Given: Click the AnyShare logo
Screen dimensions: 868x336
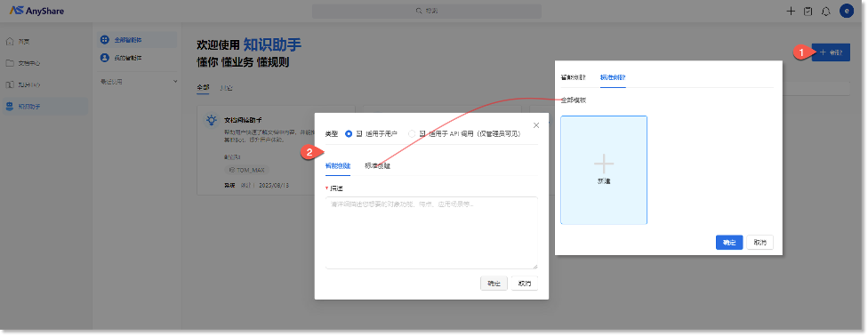Looking at the screenshot, I should coord(36,11).
